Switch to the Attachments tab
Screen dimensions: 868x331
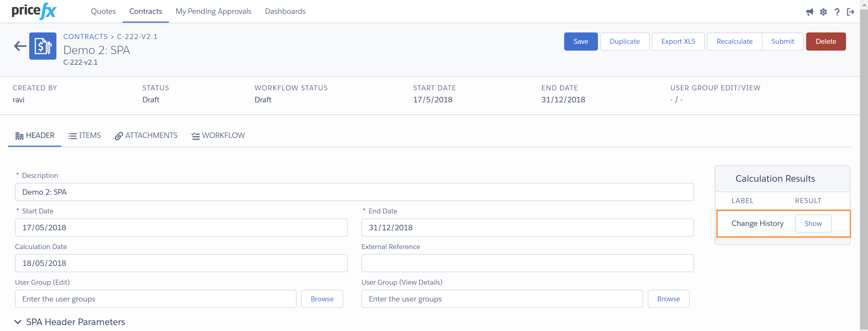(x=146, y=136)
